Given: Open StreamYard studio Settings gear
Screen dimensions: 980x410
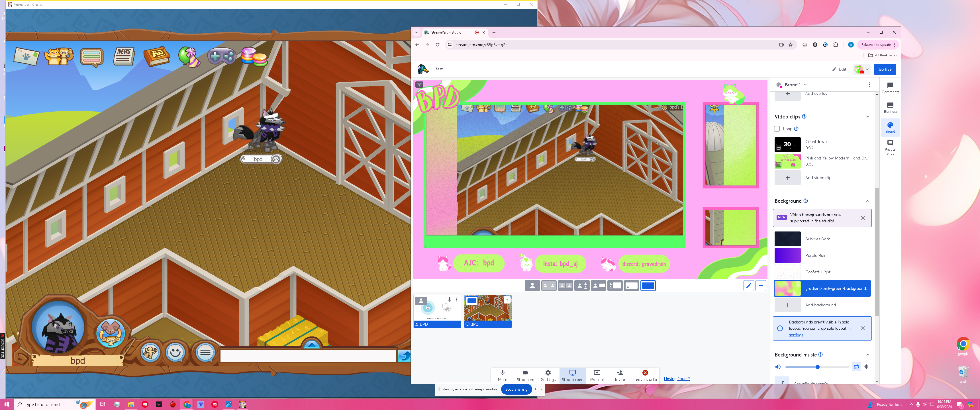Looking at the screenshot, I should pyautogui.click(x=548, y=375).
